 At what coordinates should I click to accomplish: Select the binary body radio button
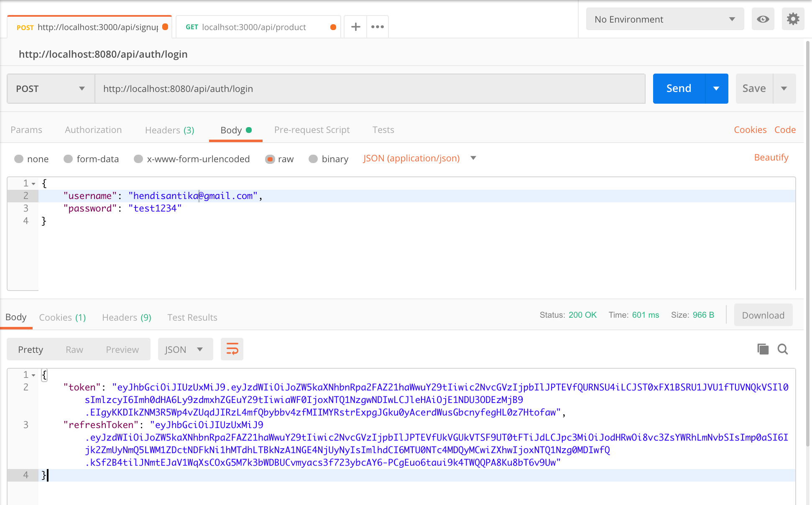point(313,159)
